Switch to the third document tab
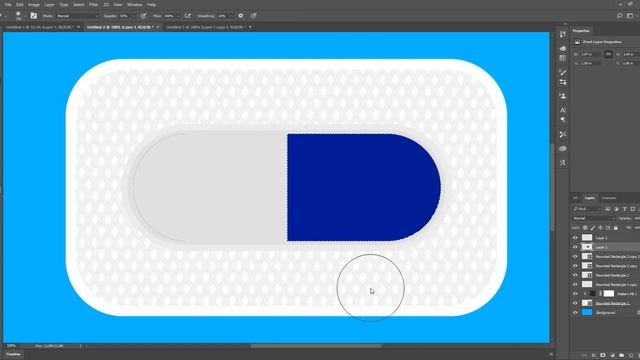Image resolution: width=640 pixels, height=360 pixels. click(x=205, y=27)
